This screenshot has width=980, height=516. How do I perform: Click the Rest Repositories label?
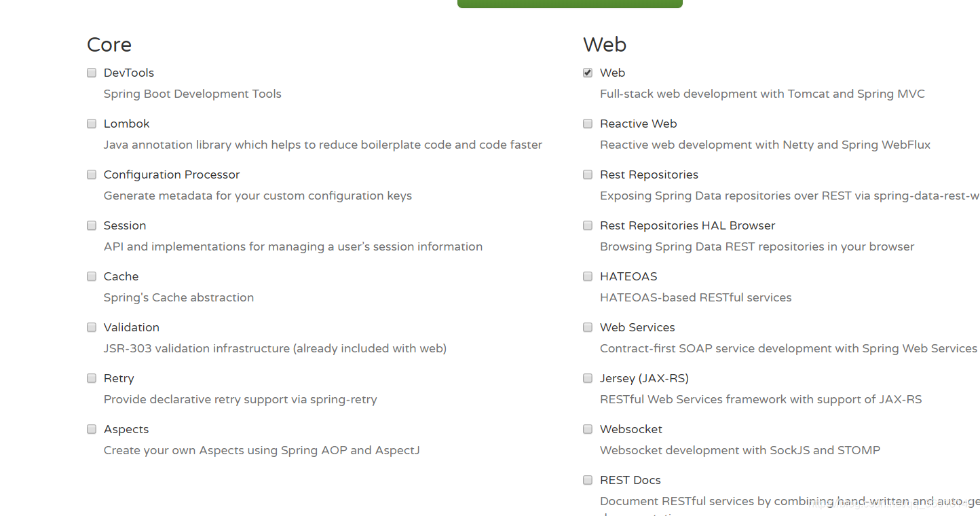pyautogui.click(x=649, y=174)
